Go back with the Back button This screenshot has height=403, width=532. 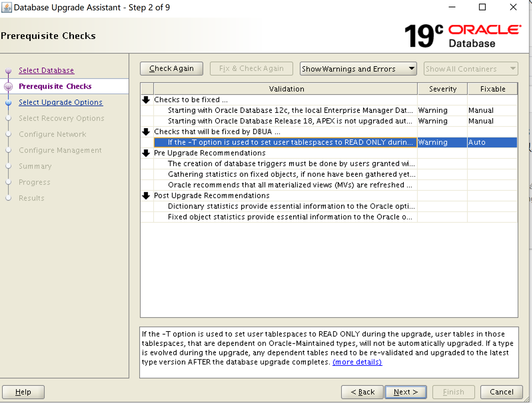point(362,392)
